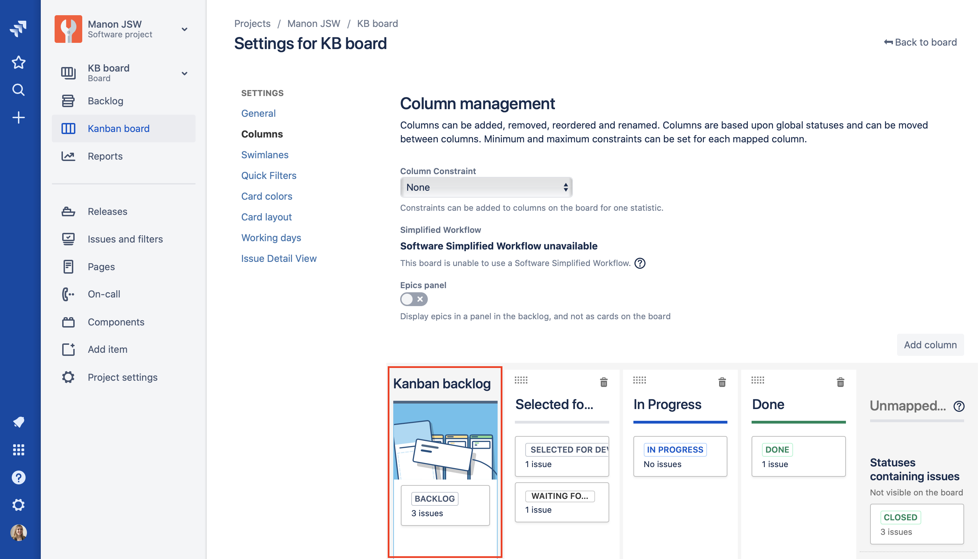Click the Unmapped Statuses help icon
Screen dimensions: 980x559
(x=959, y=406)
